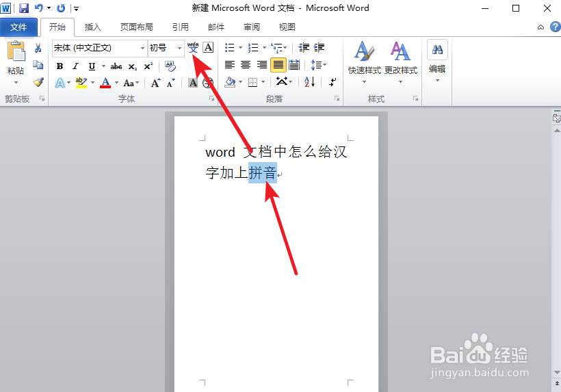Viewport: 561px width, 392px height.
Task: Switch to the 审阅 tab
Action: [x=252, y=27]
